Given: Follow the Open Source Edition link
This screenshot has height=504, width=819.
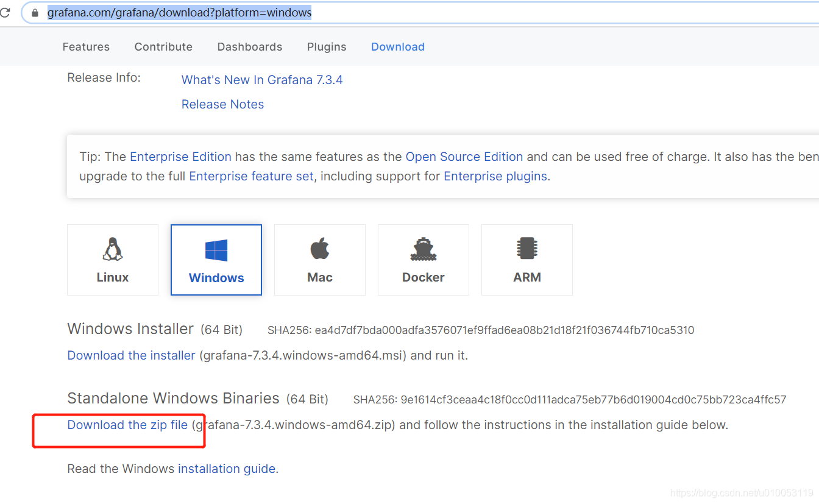Looking at the screenshot, I should 464,157.
